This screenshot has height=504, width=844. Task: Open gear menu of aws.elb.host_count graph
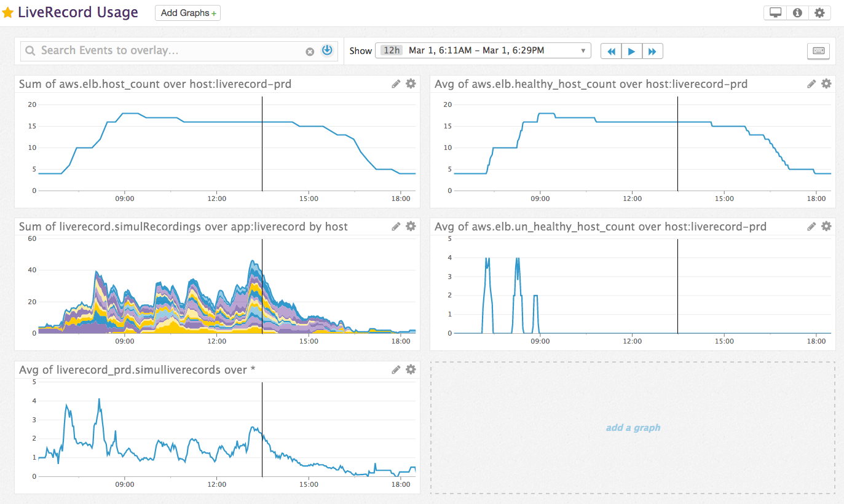[411, 84]
